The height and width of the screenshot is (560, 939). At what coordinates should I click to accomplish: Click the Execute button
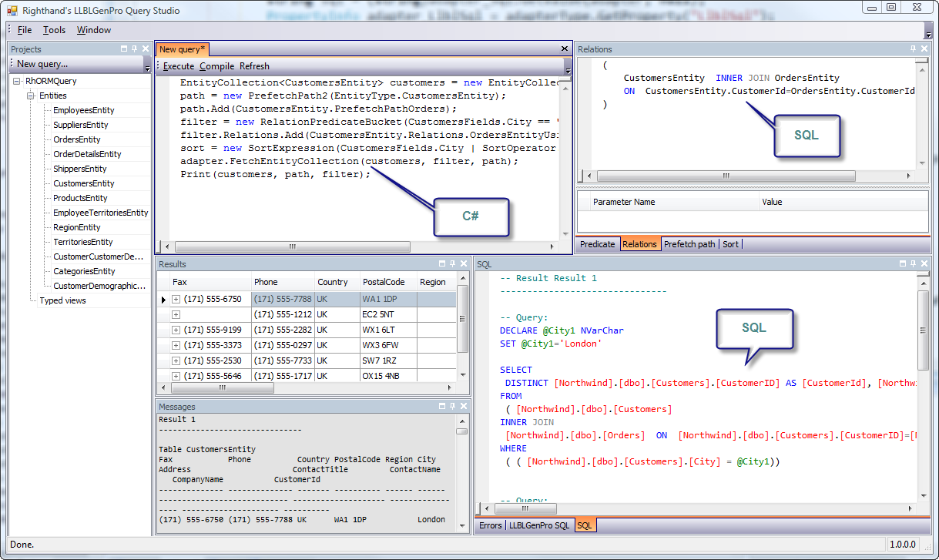pos(178,66)
